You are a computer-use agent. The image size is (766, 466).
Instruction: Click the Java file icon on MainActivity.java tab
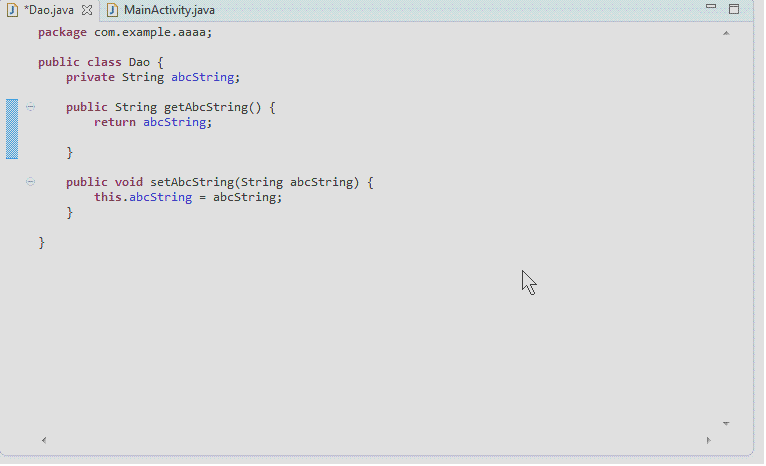112,10
